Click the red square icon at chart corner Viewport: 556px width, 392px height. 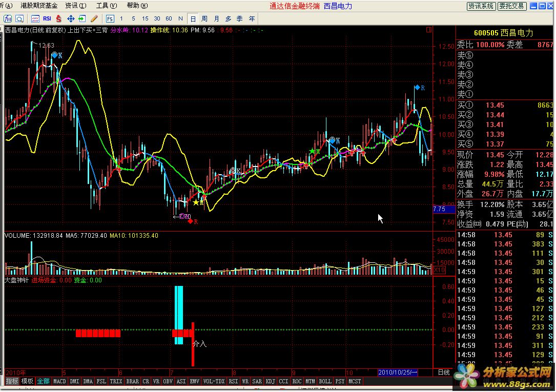(429, 30)
